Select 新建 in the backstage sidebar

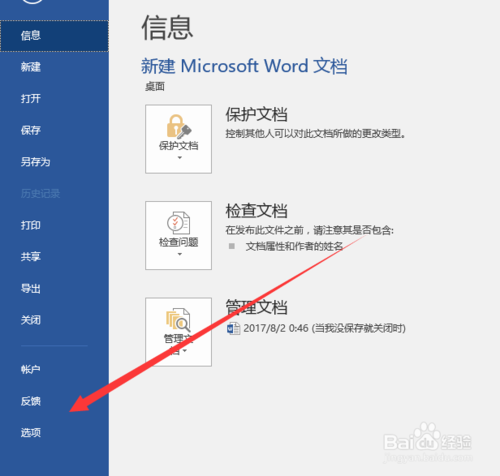[54, 67]
